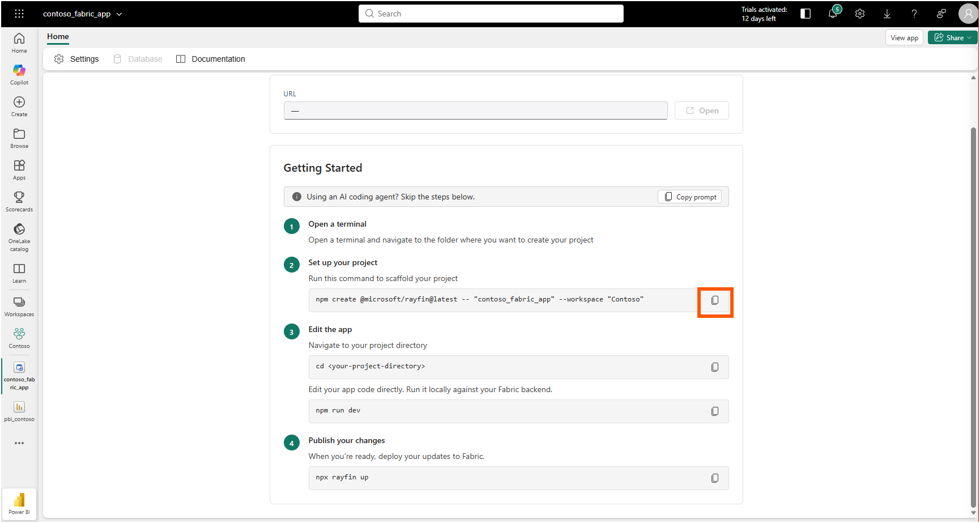
Task: Open the notifications bell
Action: (833, 14)
